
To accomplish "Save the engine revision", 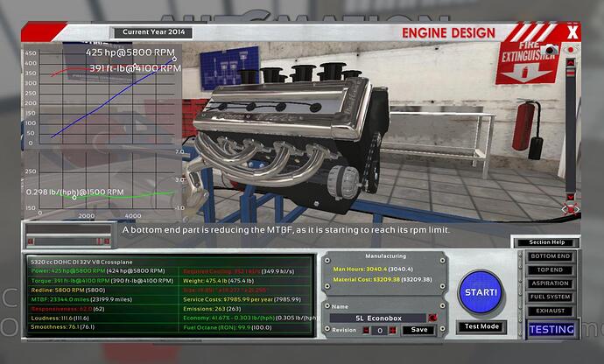I will (418, 330).
